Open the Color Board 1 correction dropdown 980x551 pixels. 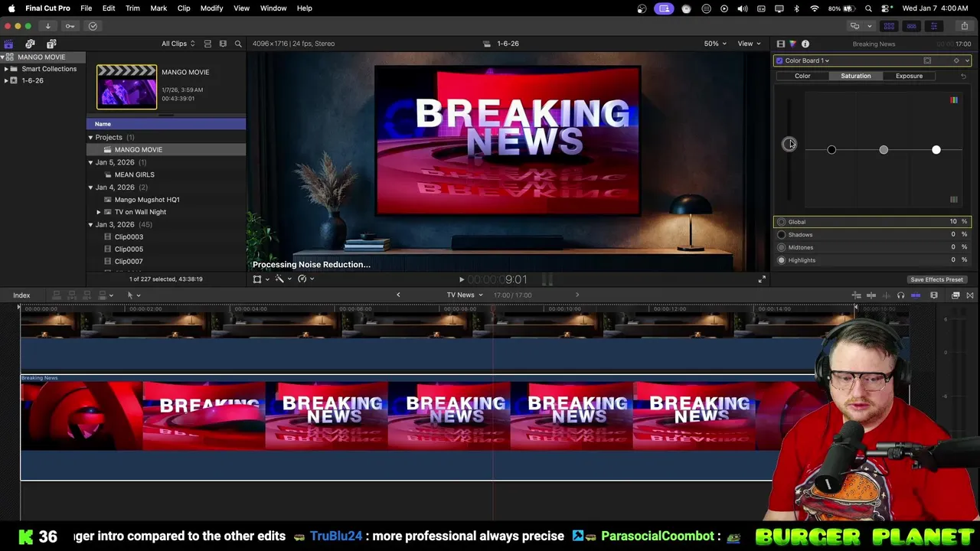807,60
